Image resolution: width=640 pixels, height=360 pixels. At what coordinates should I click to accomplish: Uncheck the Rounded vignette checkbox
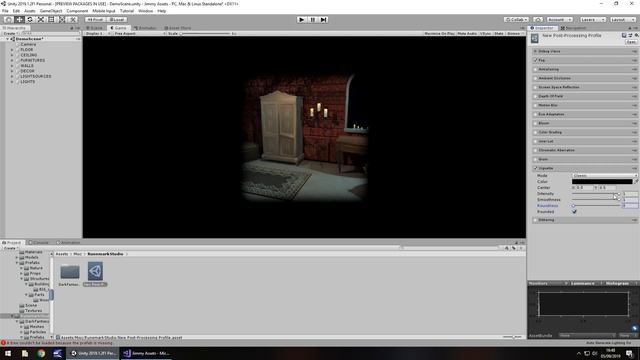point(574,211)
